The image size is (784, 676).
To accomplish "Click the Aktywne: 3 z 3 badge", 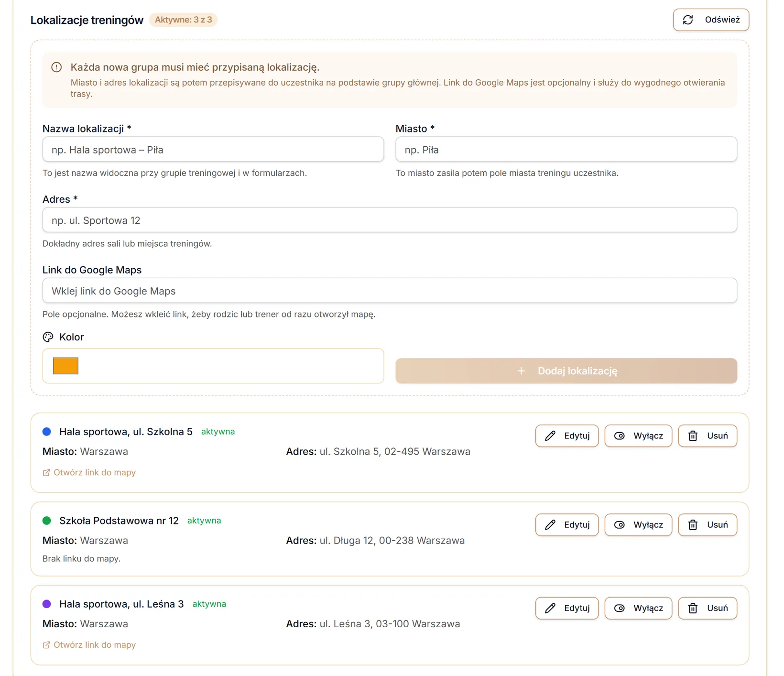I will 183,20.
